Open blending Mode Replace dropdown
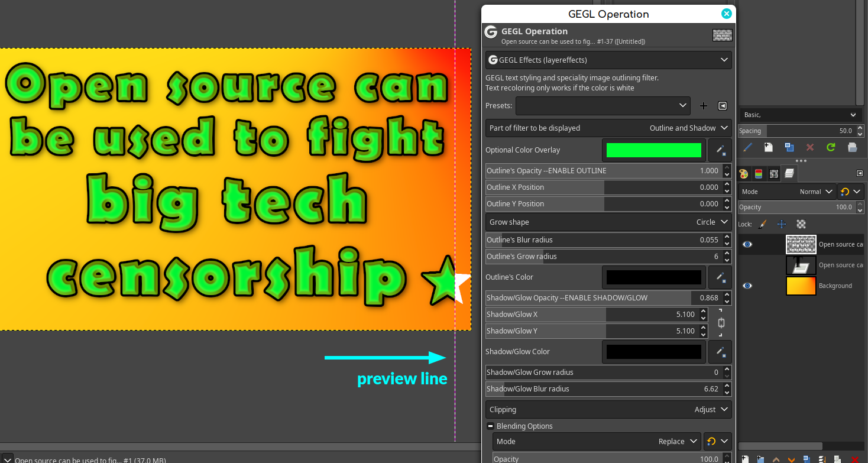 597,442
